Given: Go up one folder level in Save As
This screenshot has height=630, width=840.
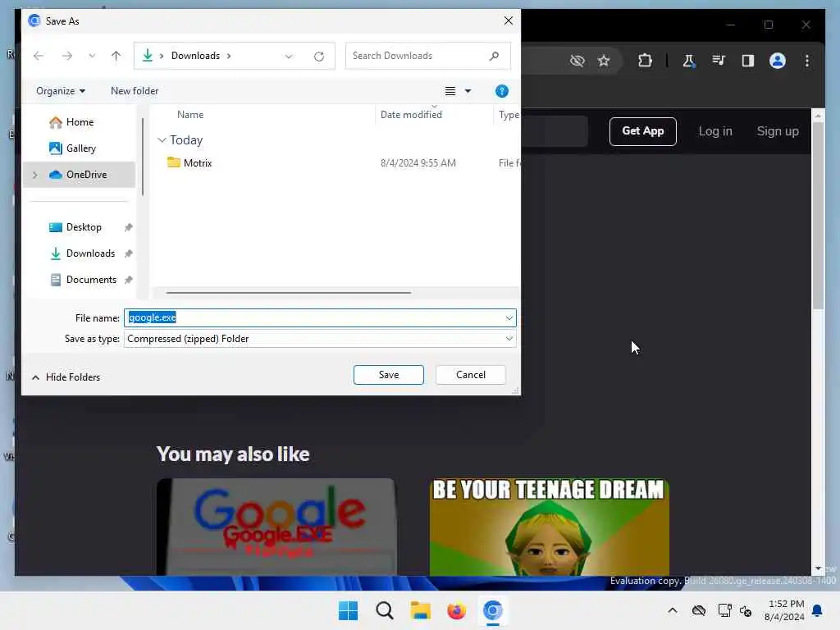Looking at the screenshot, I should 116,56.
